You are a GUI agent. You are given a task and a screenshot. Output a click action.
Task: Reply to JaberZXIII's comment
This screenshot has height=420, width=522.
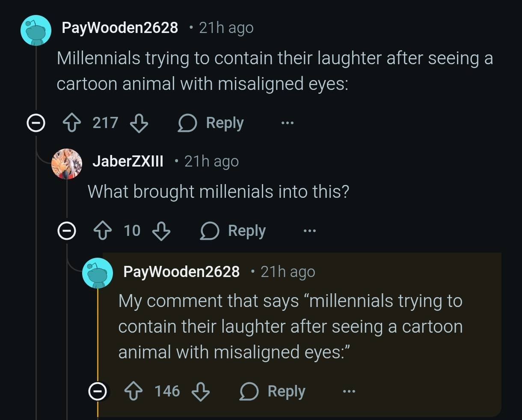coord(233,231)
